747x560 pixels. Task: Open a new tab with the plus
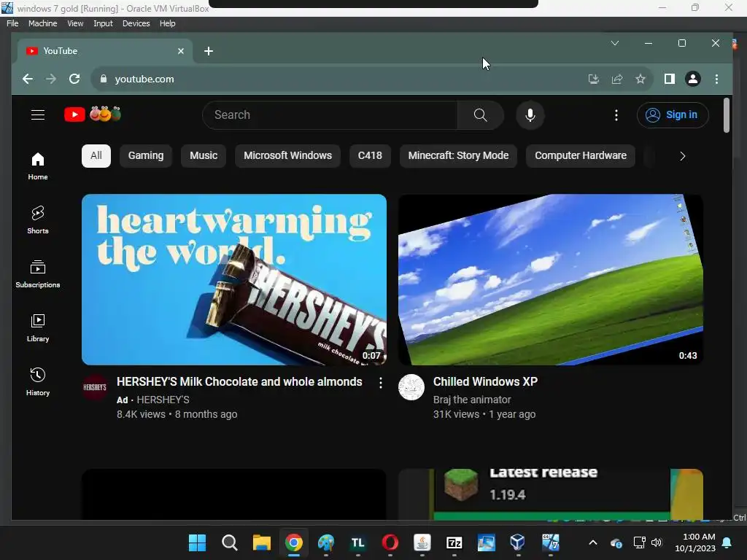208,51
